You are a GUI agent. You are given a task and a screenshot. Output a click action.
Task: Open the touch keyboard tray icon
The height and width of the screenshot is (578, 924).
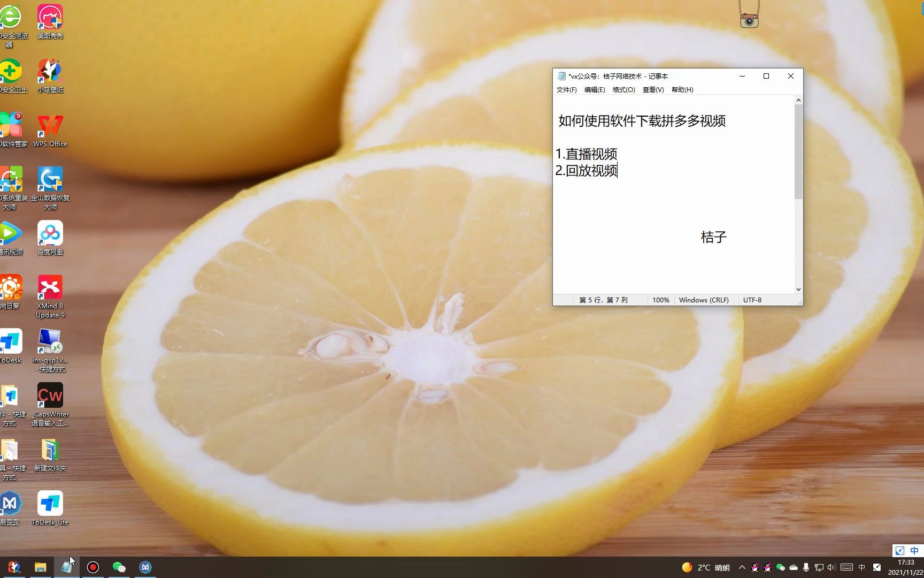846,567
